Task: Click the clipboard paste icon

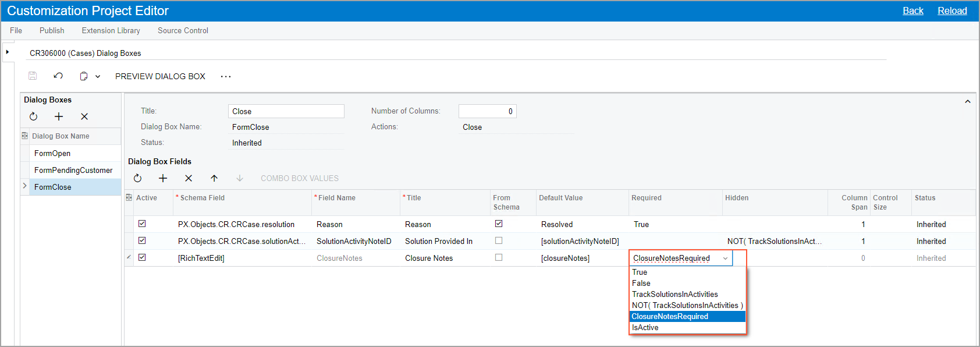Action: [x=84, y=76]
